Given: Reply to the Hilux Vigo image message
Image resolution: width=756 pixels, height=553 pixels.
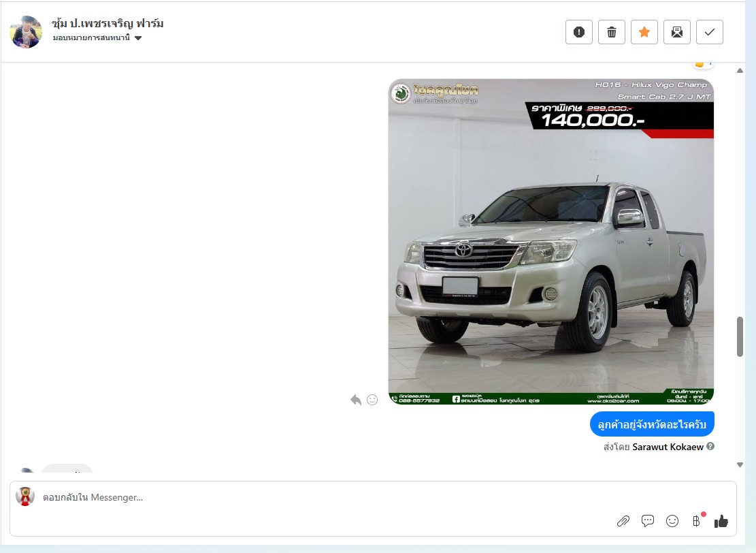Looking at the screenshot, I should [x=356, y=400].
